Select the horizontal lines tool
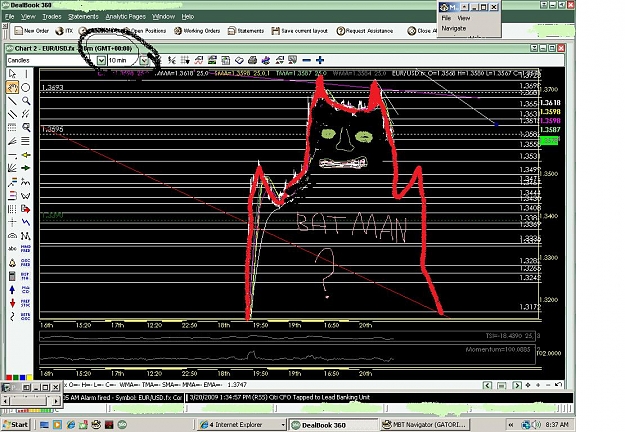Screen dimensions: 625x432 click(x=26, y=141)
